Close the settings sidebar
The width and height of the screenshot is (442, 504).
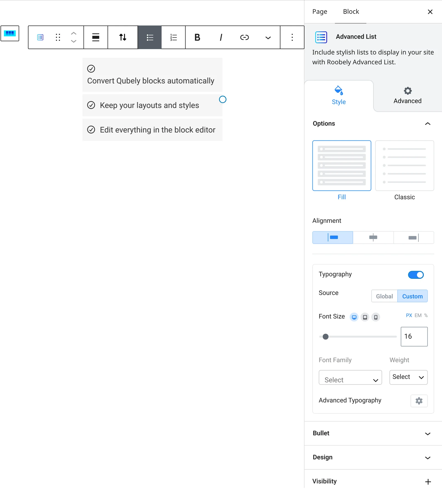tap(430, 12)
